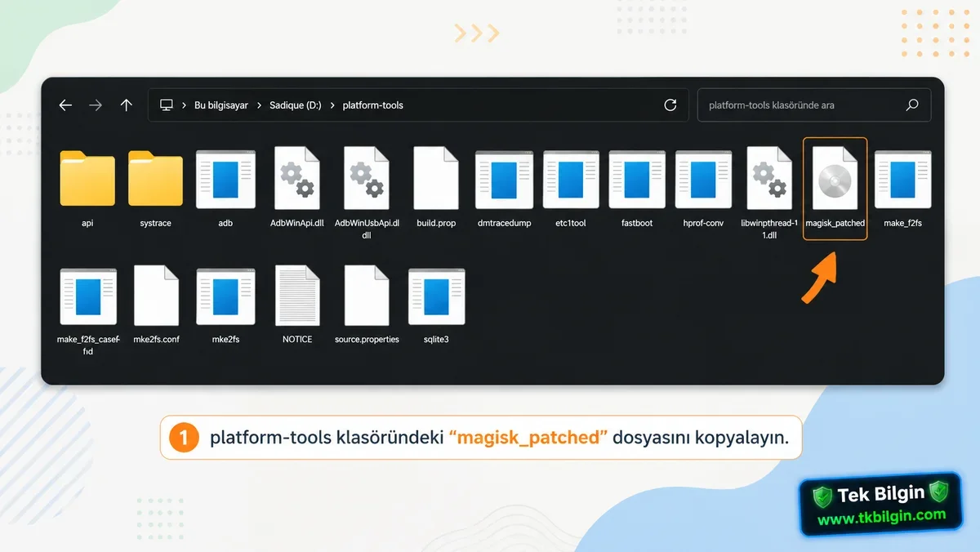This screenshot has height=552, width=980.
Task: Click the platform-tools klasöründe ara search field
Action: point(814,105)
